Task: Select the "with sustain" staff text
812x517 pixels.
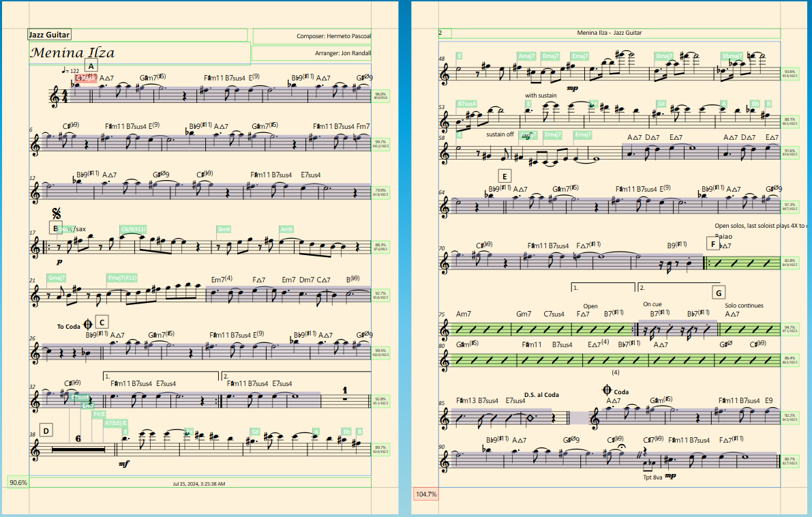Action: click(541, 95)
